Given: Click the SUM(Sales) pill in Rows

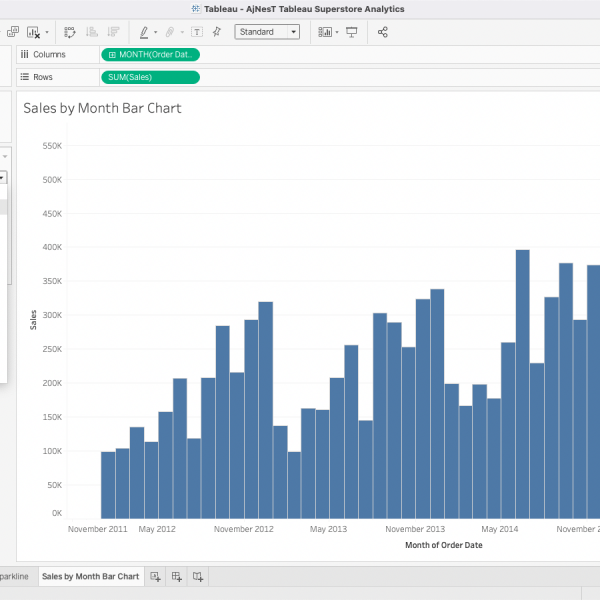Looking at the screenshot, I should point(150,77).
